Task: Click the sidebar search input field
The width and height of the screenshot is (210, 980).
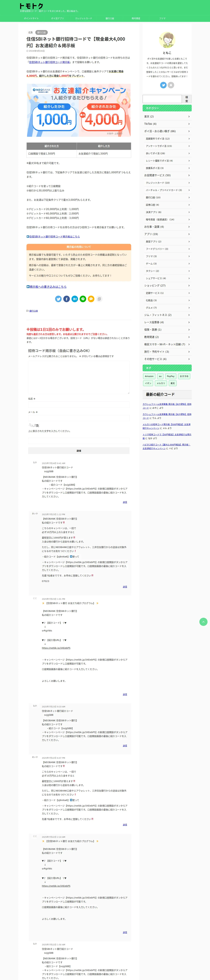Action: click(162, 99)
